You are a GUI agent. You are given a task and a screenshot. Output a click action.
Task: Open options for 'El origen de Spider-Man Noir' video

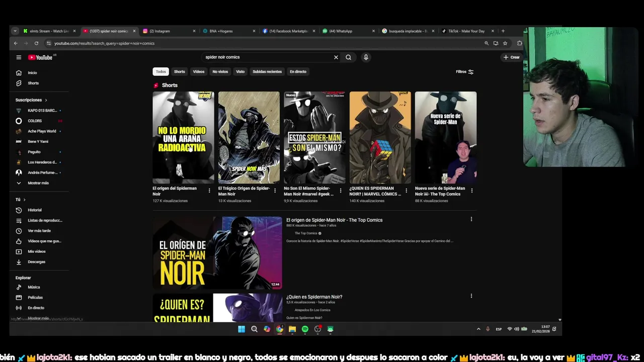(471, 219)
